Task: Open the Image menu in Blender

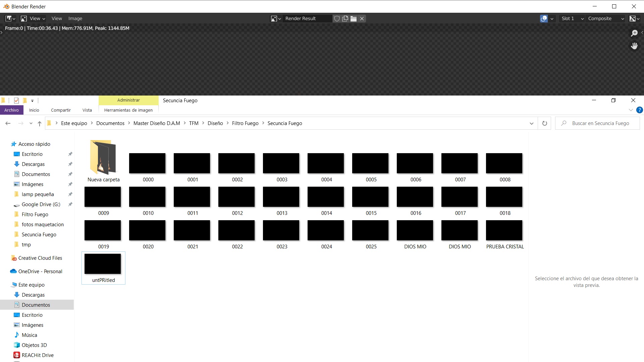Action: [75, 19]
